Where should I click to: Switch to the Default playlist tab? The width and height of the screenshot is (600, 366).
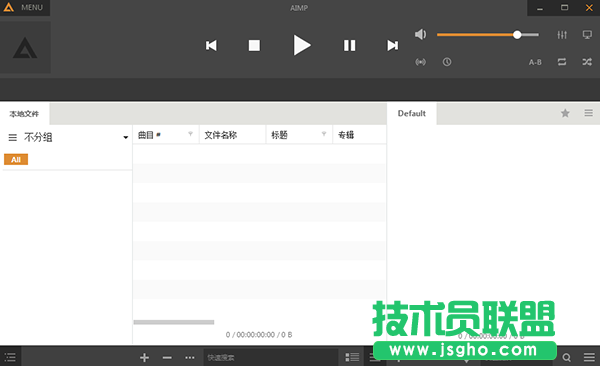[x=412, y=113]
